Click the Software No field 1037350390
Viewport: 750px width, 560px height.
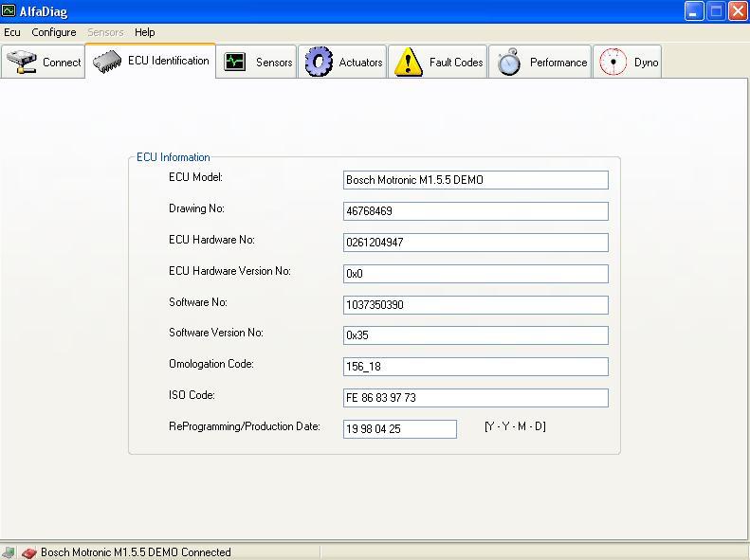point(475,305)
